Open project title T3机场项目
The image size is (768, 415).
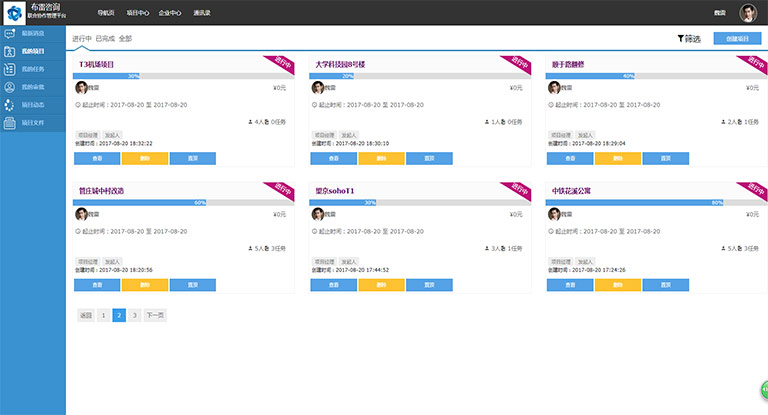(x=96, y=64)
